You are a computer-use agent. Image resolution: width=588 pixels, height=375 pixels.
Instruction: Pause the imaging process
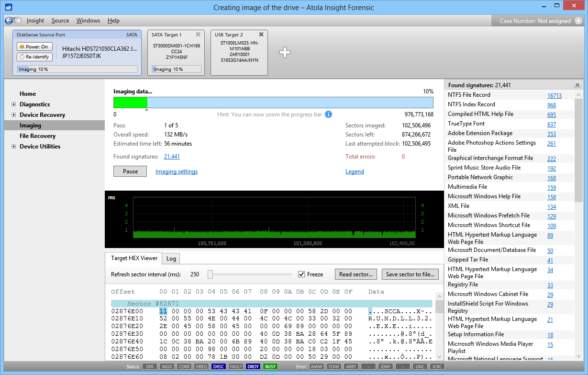pyautogui.click(x=130, y=171)
